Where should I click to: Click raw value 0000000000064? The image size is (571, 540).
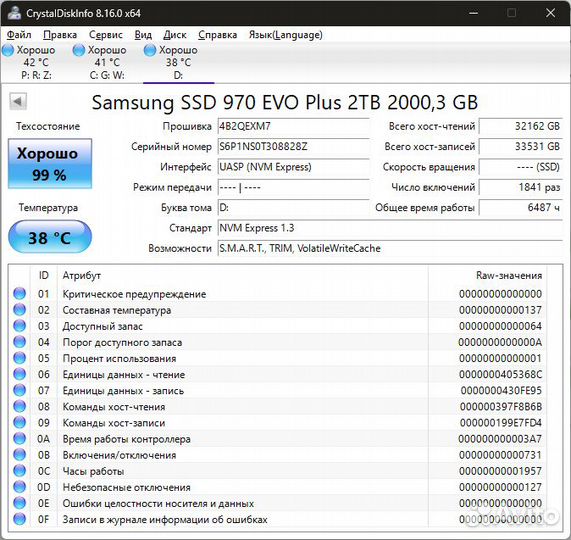point(500,326)
